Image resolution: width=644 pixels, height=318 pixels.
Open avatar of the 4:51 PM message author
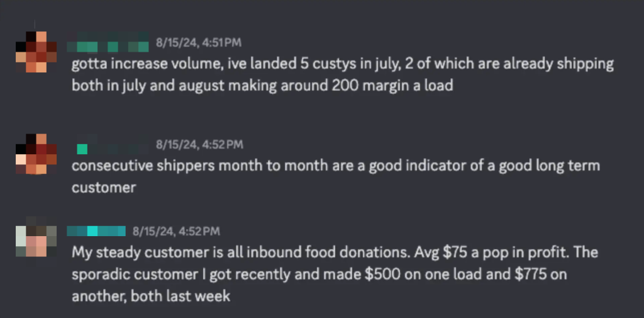[x=35, y=52]
